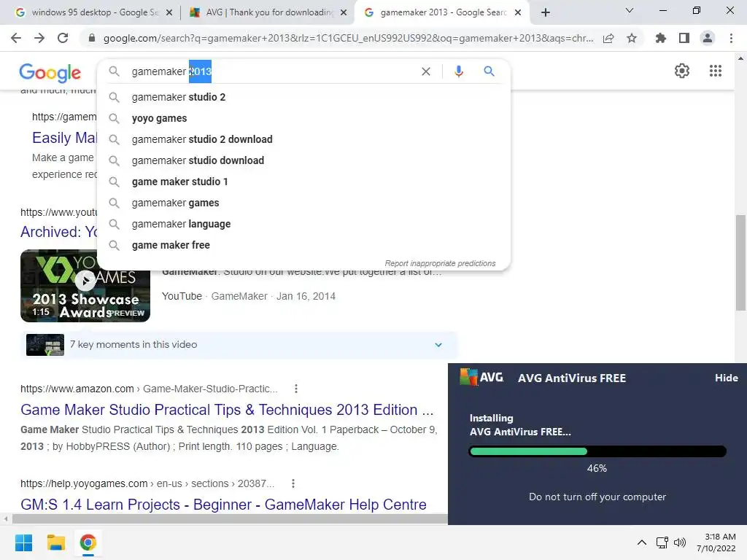Show hidden system tray icons
The height and width of the screenshot is (560, 747).
click(642, 542)
